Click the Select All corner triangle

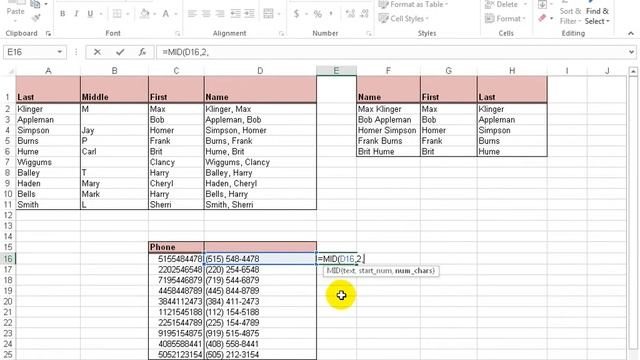pyautogui.click(x=11, y=71)
